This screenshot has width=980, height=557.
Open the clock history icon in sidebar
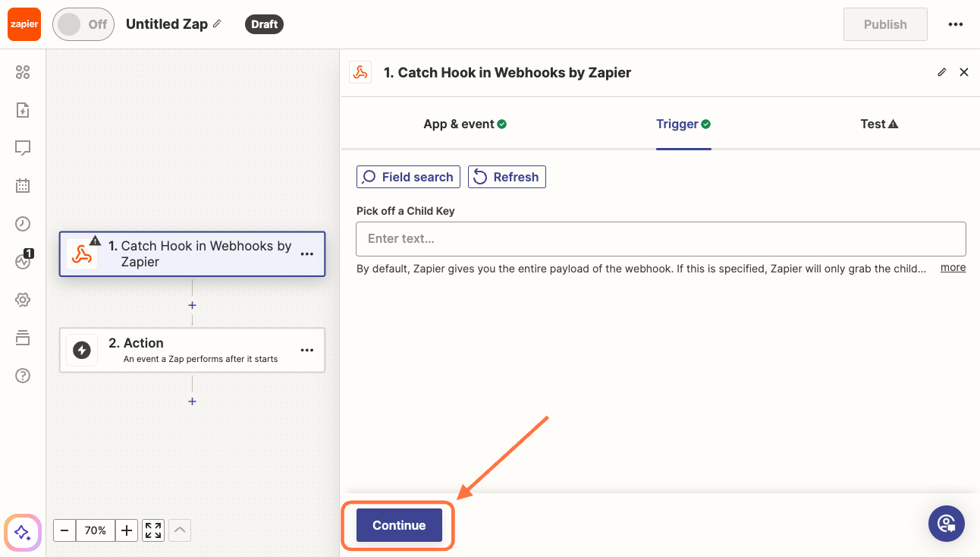pyautogui.click(x=23, y=223)
